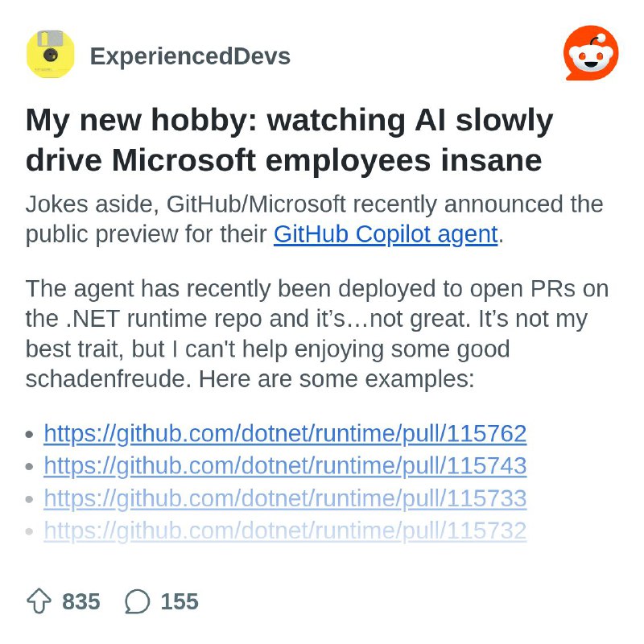Open comments via the speech bubble icon

click(x=138, y=601)
